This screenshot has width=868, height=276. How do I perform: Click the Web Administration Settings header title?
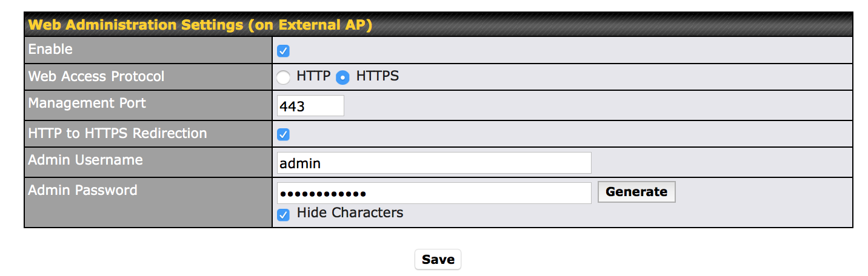pyautogui.click(x=200, y=25)
